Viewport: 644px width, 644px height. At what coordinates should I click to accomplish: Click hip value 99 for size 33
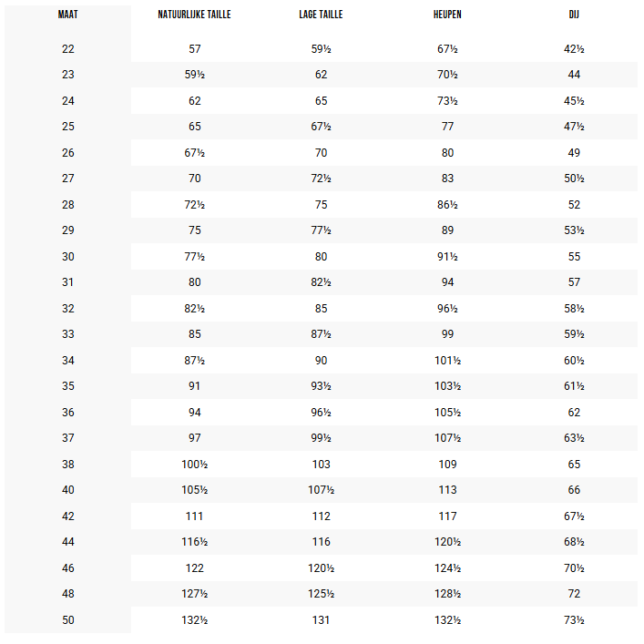[447, 334]
